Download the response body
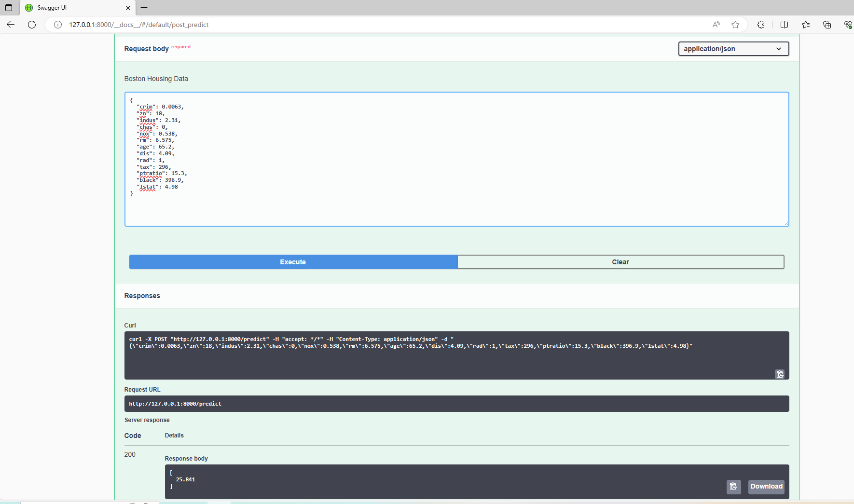Viewport: 854px width, 504px height. coord(766,487)
